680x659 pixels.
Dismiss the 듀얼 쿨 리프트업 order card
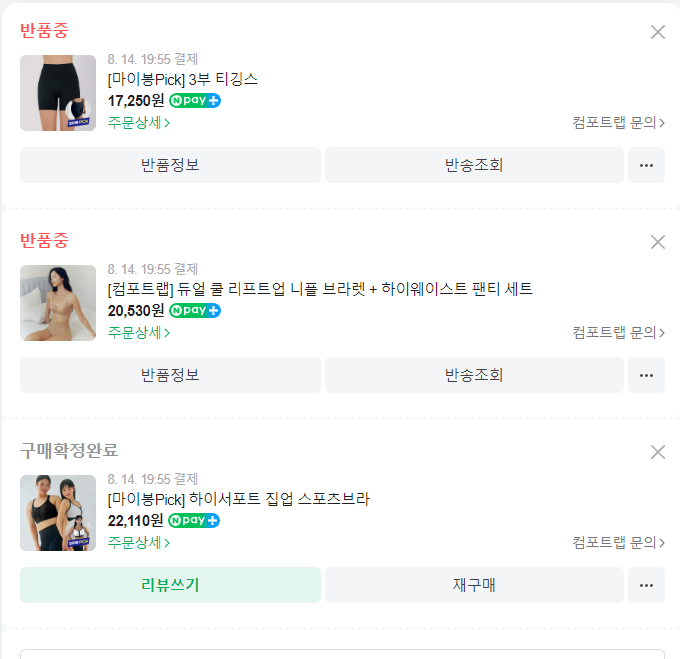pos(657,242)
